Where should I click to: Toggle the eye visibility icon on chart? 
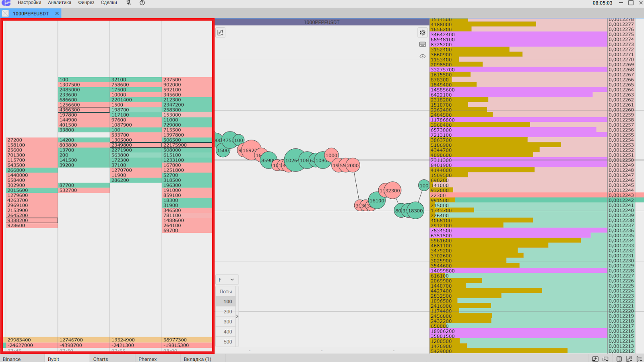(x=422, y=56)
